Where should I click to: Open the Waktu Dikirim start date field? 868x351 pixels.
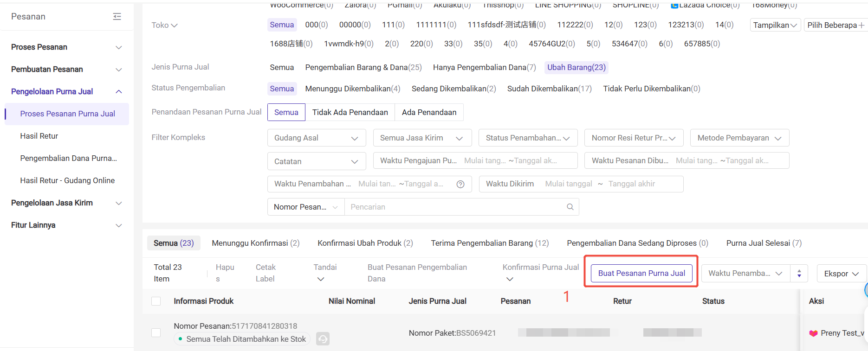pyautogui.click(x=568, y=184)
